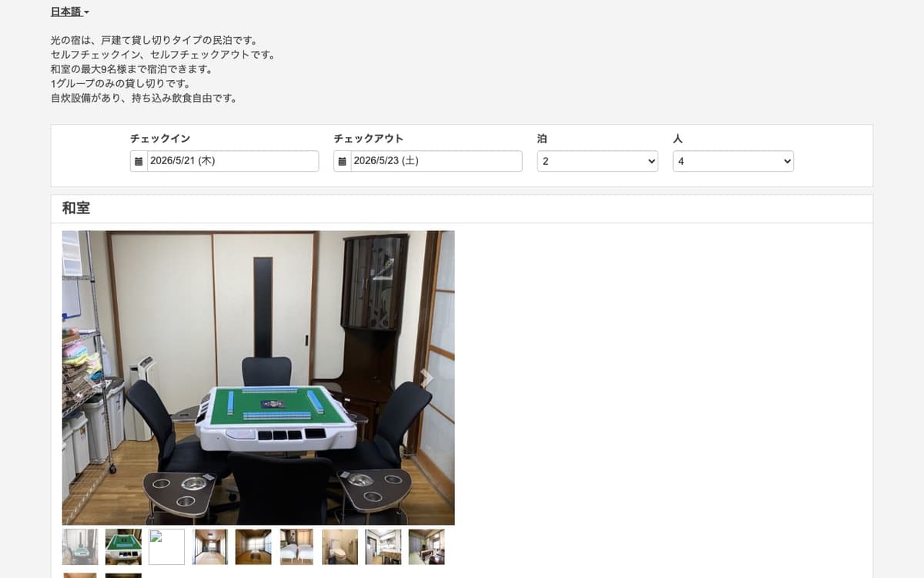Open the 泊 nights dropdown
This screenshot has height=578, width=924.
coord(598,161)
